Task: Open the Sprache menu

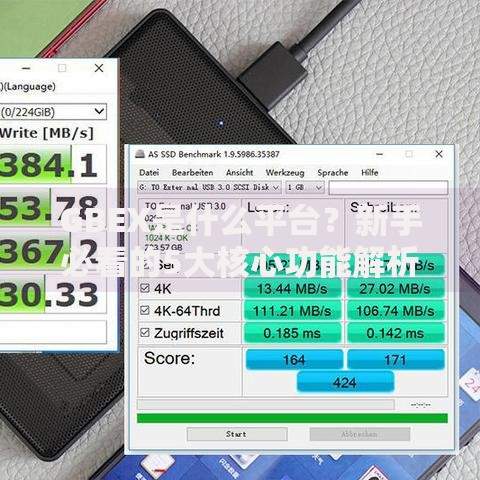Action: coord(333,173)
